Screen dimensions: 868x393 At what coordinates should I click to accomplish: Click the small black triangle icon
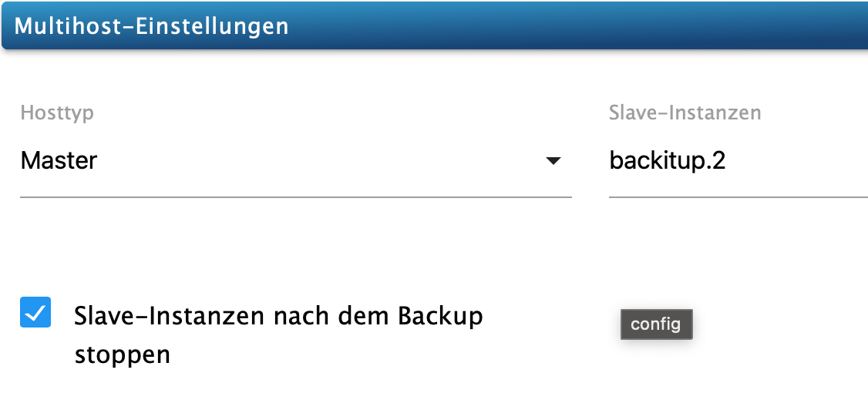[553, 161]
